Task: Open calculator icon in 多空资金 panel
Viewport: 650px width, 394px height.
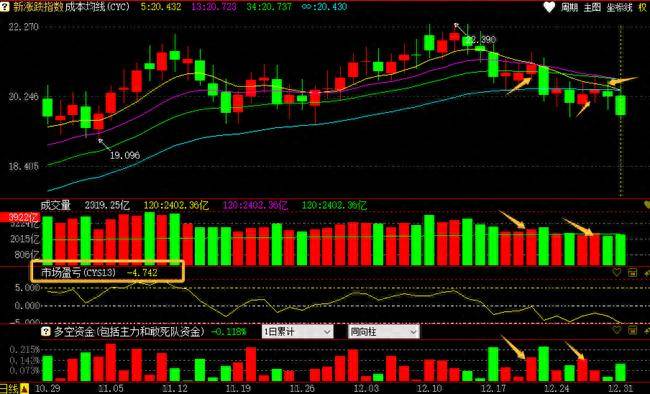Action: pyautogui.click(x=632, y=330)
